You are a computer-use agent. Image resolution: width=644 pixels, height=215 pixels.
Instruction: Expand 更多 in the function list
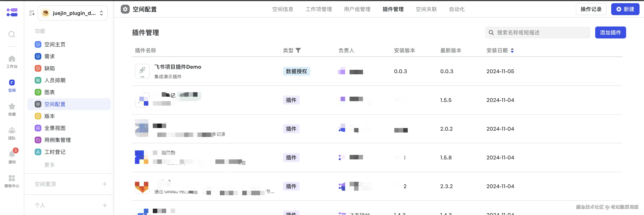click(50, 165)
